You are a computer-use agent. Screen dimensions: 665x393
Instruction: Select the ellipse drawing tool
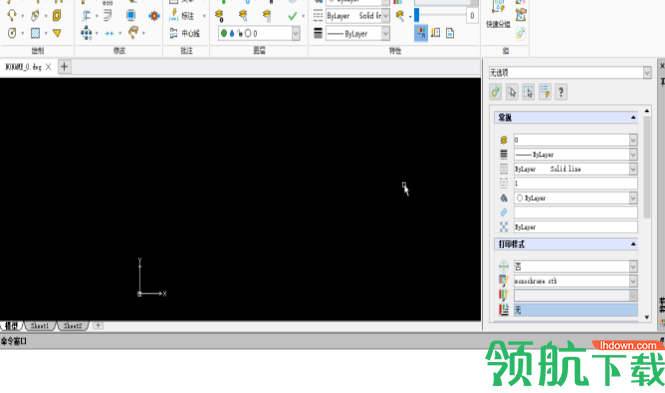click(35, 16)
